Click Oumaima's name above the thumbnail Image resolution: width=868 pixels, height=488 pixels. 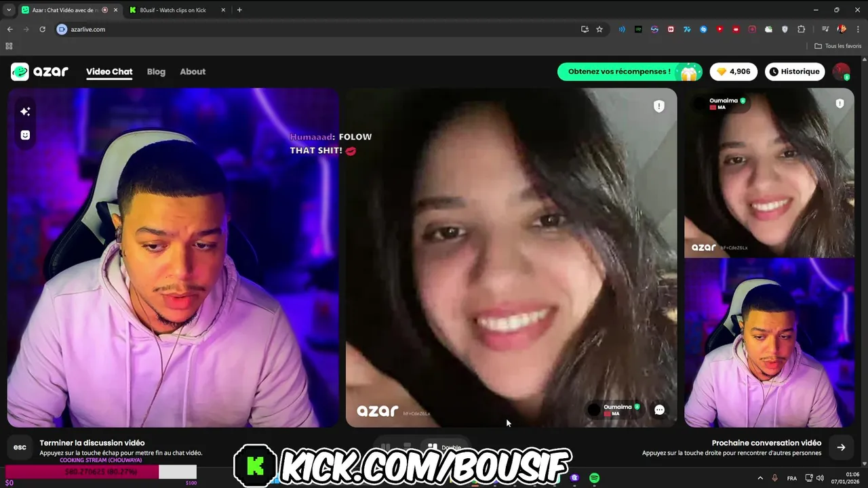pyautogui.click(x=723, y=100)
